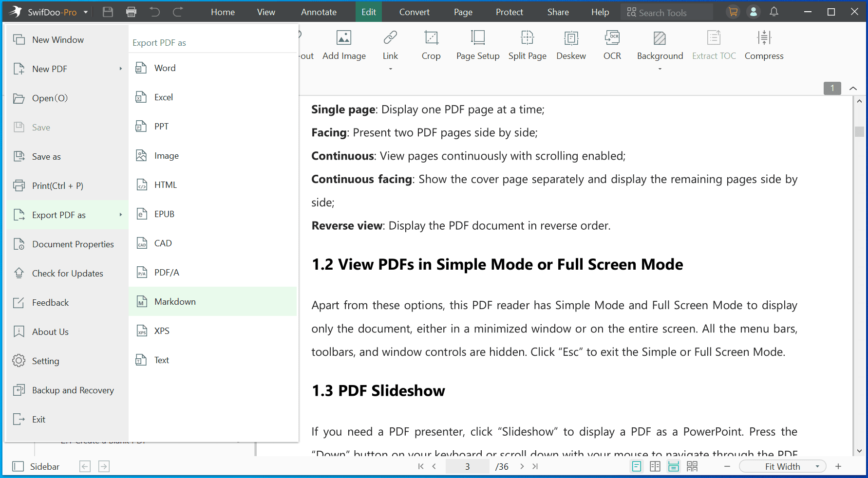868x478 pixels.
Task: Run the Deskew tool
Action: click(x=571, y=45)
